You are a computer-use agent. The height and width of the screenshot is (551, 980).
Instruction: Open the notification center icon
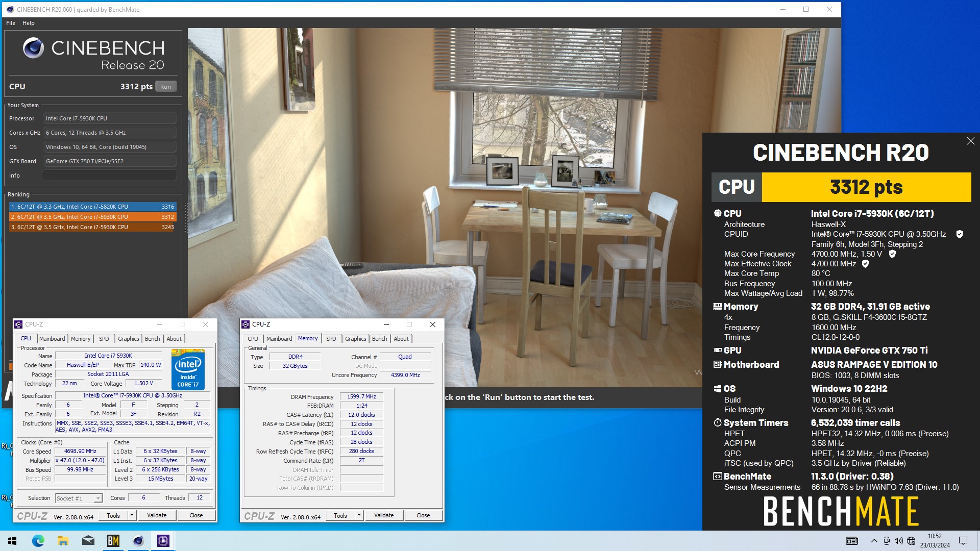[963, 541]
